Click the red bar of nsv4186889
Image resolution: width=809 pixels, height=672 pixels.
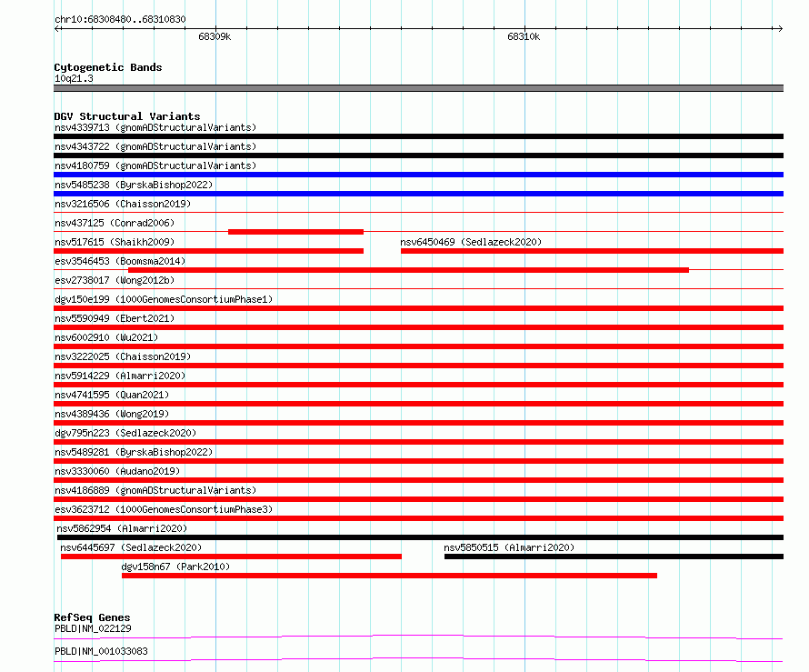(x=418, y=499)
